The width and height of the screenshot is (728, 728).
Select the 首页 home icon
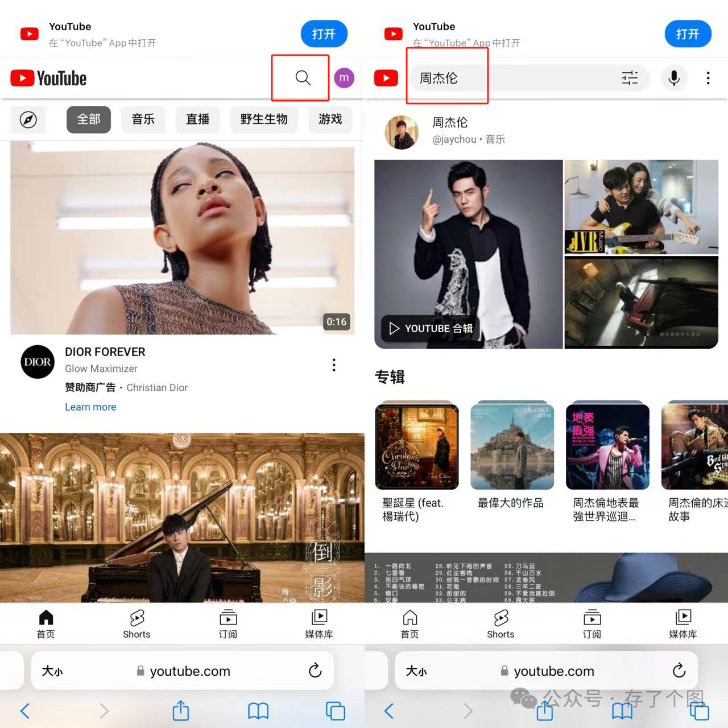pyautogui.click(x=45, y=623)
